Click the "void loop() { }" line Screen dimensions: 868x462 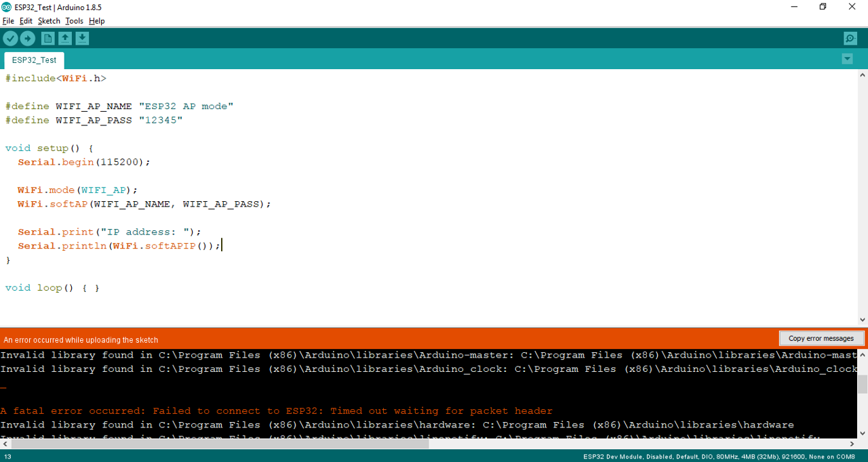53,288
